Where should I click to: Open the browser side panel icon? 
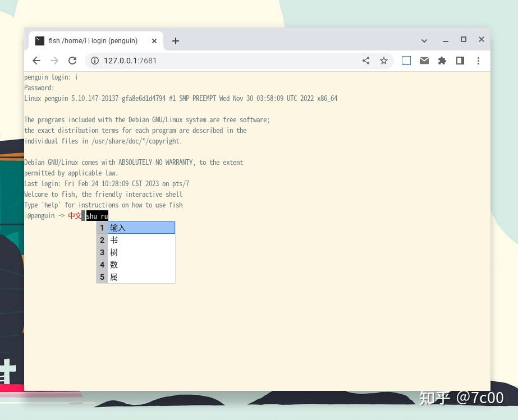[460, 61]
